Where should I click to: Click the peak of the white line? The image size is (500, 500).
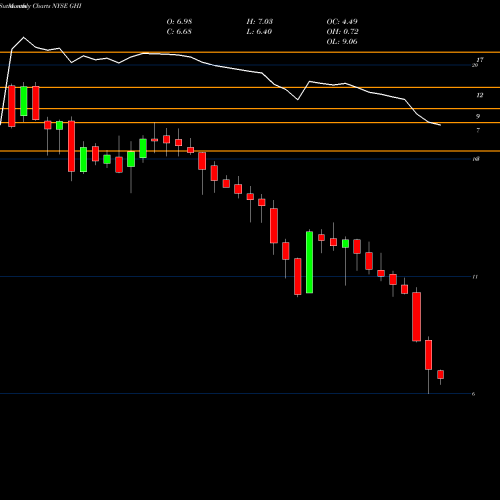23,37
